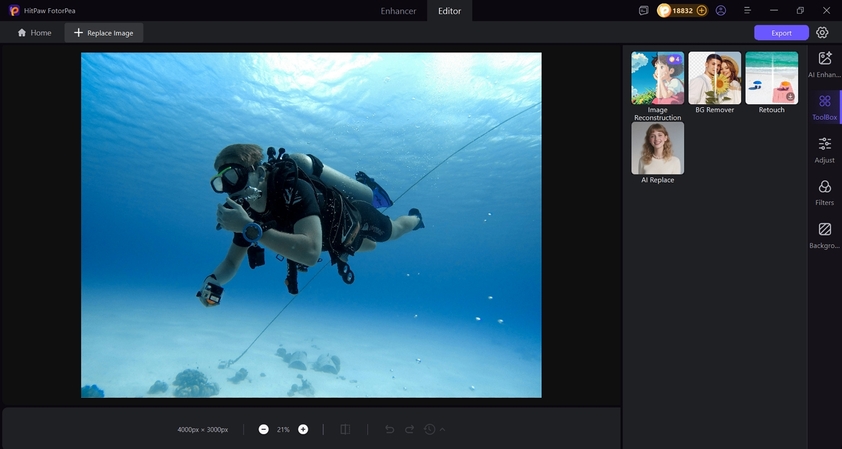Screen dimensions: 842x449
Task: Open the AI Enhance panel
Action: 824,64
